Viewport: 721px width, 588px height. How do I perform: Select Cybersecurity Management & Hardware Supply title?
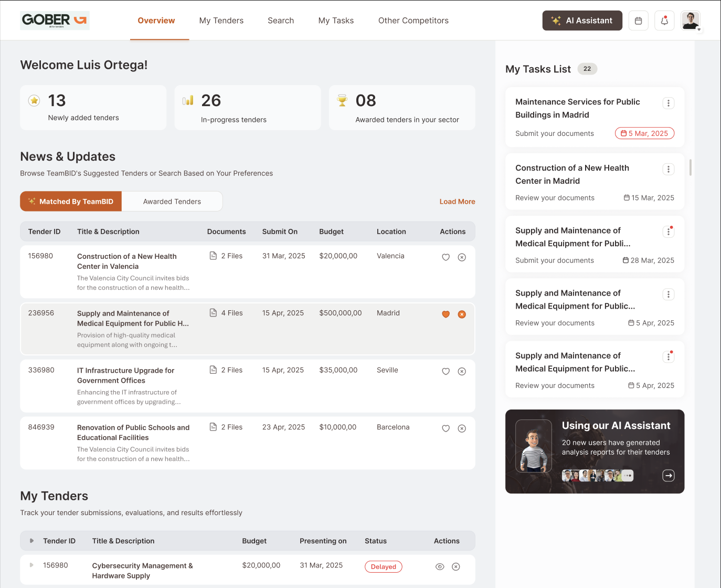142,570
